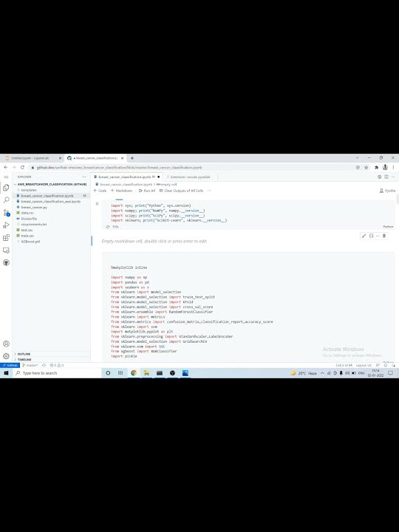Open more actions for the markdown cell

coord(378,236)
